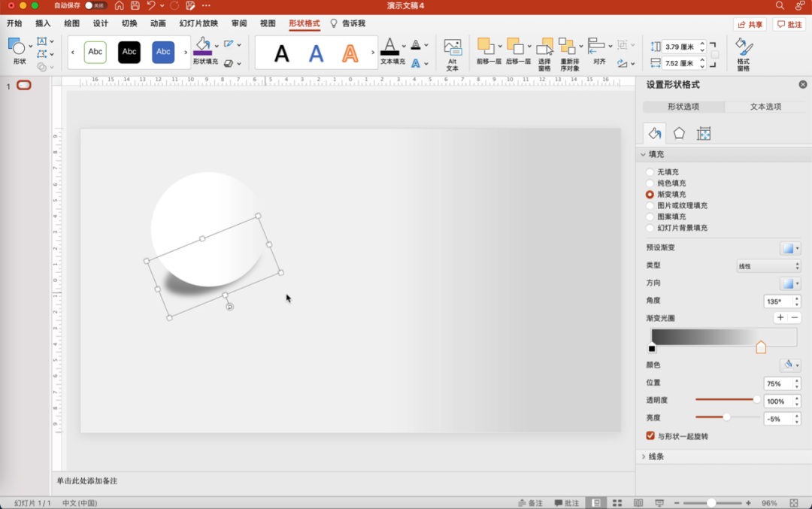Click the Bring Forward (前移一层) icon

(x=488, y=53)
